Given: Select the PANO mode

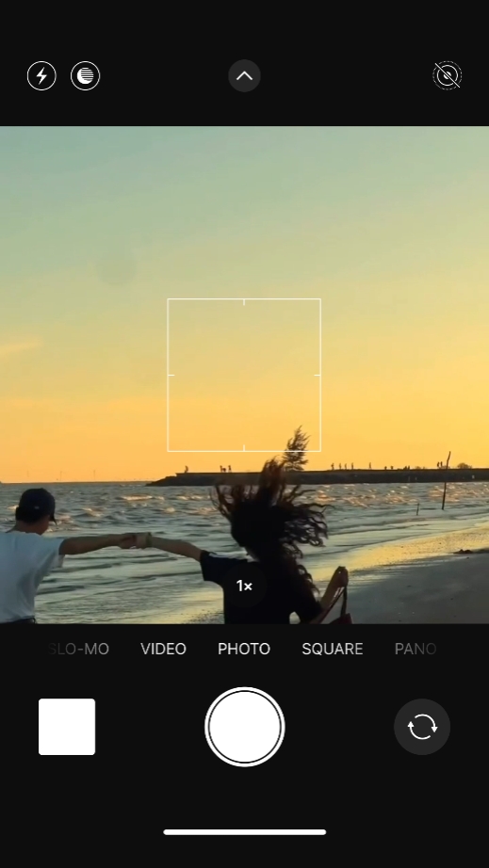Looking at the screenshot, I should pyautogui.click(x=416, y=649).
